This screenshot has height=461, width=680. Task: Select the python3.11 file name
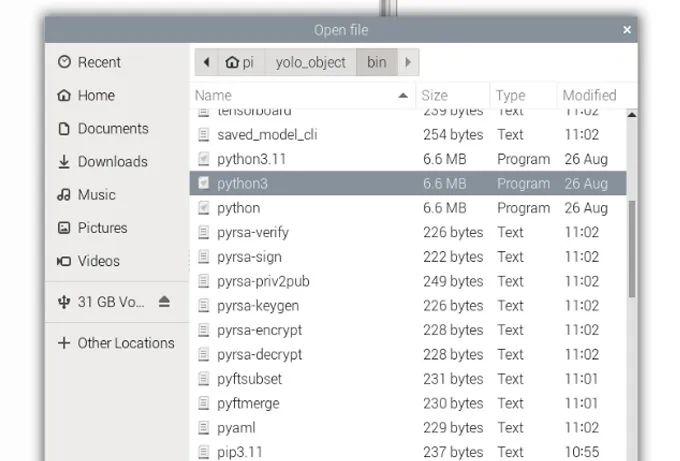pyautogui.click(x=252, y=159)
